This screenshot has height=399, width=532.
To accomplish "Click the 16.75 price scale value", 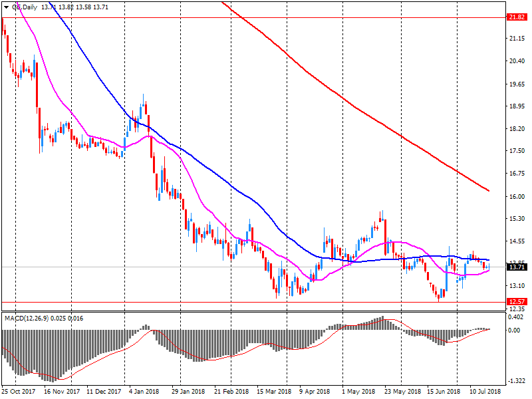I will click(x=517, y=174).
